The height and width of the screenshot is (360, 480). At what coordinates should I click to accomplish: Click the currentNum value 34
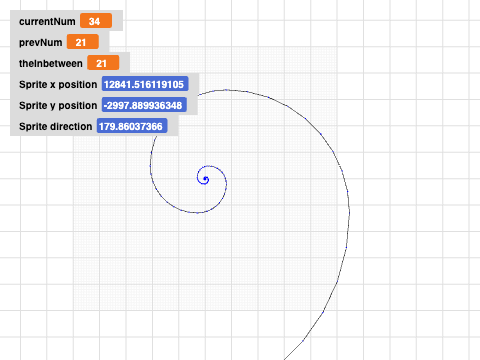(x=96, y=21)
